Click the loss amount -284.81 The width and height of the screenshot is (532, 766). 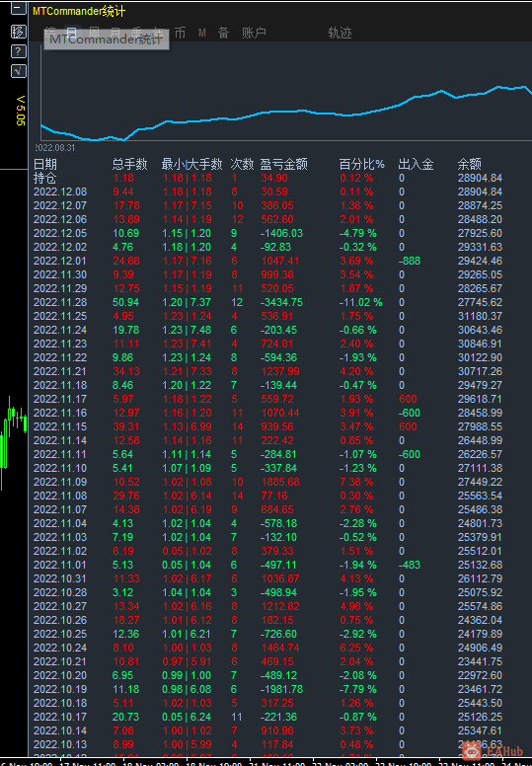(278, 454)
